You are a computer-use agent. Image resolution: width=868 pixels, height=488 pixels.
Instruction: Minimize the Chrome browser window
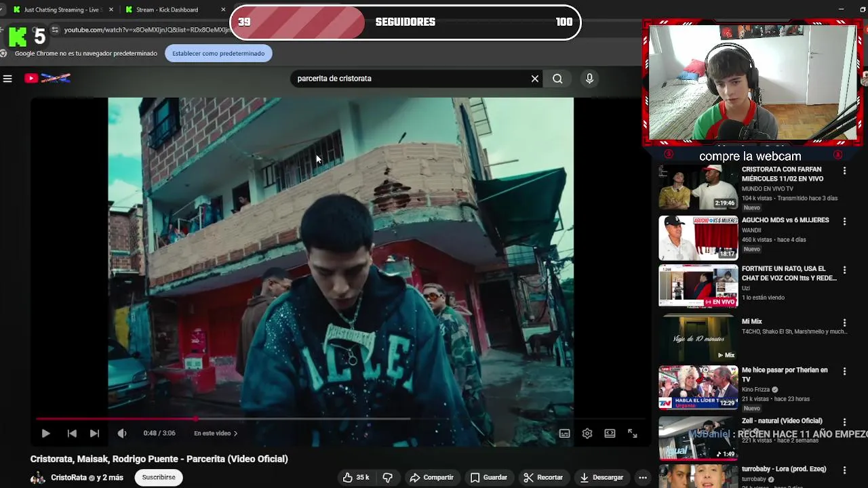click(842, 9)
